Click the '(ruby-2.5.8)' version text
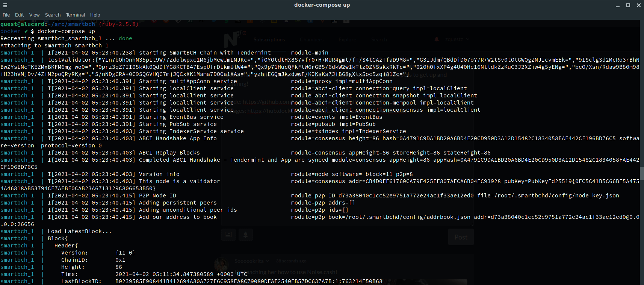 click(x=119, y=24)
